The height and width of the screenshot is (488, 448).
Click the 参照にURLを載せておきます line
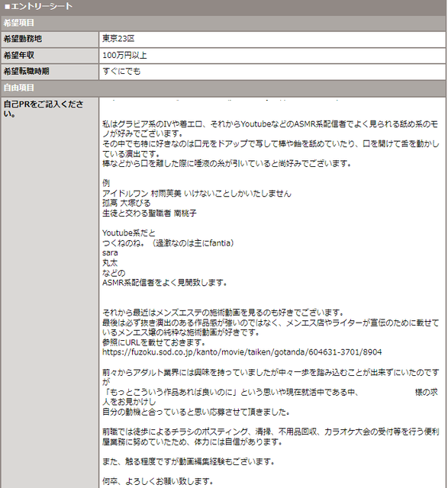click(x=154, y=342)
